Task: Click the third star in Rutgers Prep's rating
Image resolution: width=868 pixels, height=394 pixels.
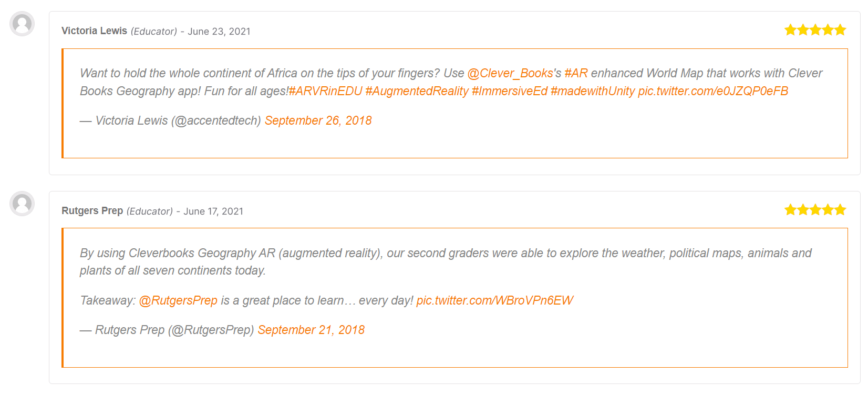Action: click(815, 210)
